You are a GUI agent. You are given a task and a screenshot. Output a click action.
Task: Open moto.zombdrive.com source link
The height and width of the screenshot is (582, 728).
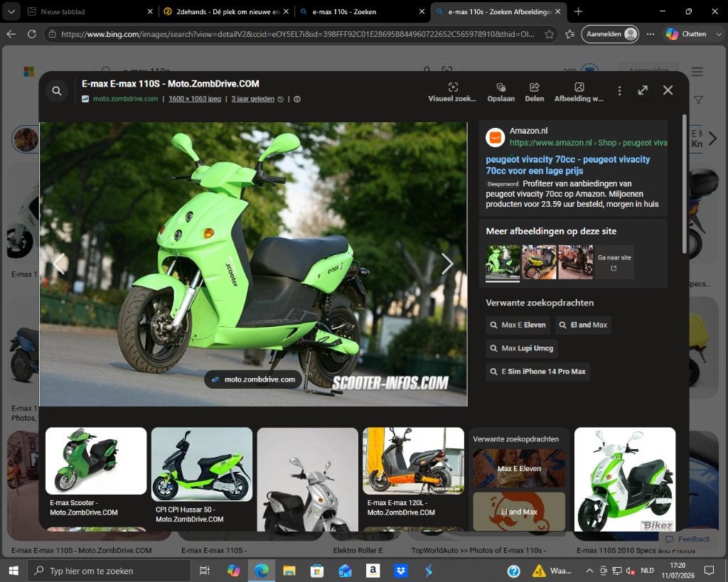pos(125,99)
